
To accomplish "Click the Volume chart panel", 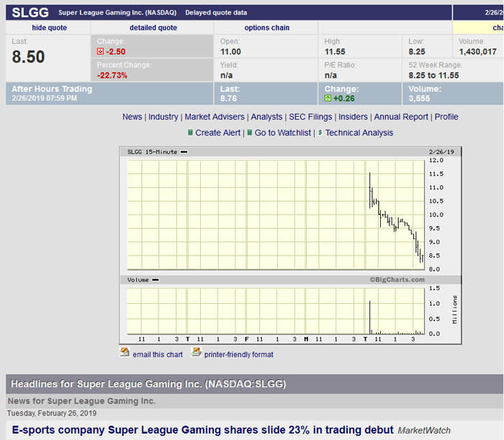I will click(x=276, y=311).
